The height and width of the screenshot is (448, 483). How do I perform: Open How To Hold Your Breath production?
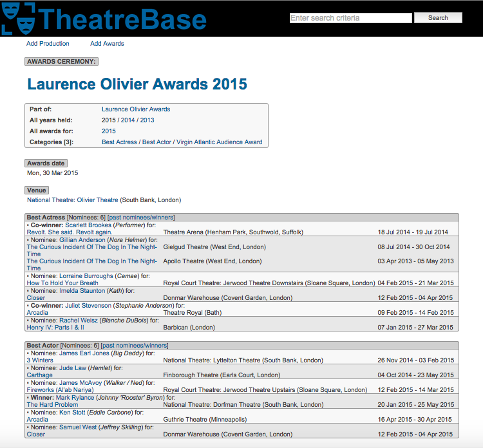(x=62, y=283)
